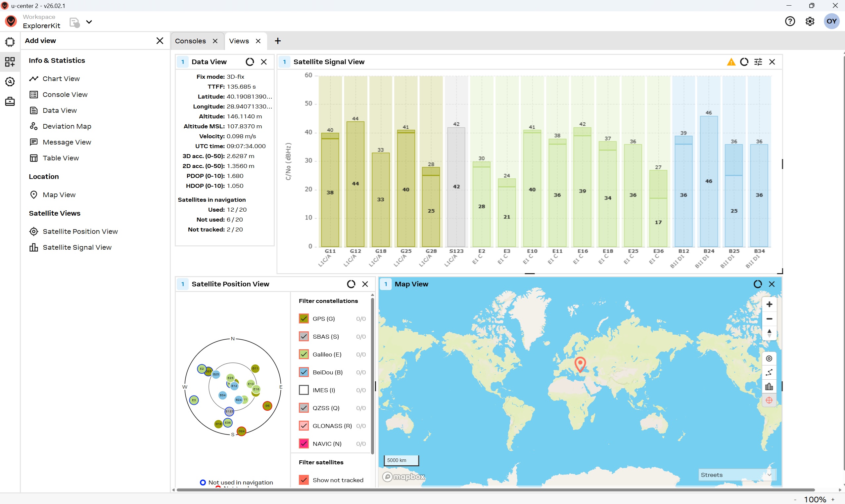Toggle 3D buildings icon on map
The width and height of the screenshot is (845, 504).
point(769,387)
